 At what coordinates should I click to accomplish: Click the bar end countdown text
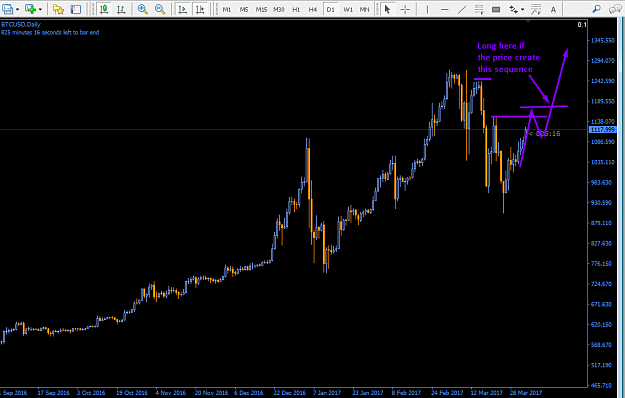[50, 32]
